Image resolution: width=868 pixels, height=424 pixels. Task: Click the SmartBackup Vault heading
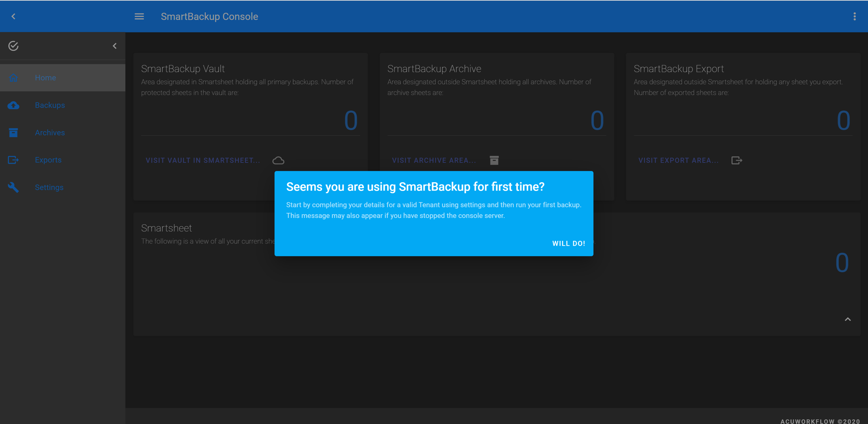(x=183, y=69)
